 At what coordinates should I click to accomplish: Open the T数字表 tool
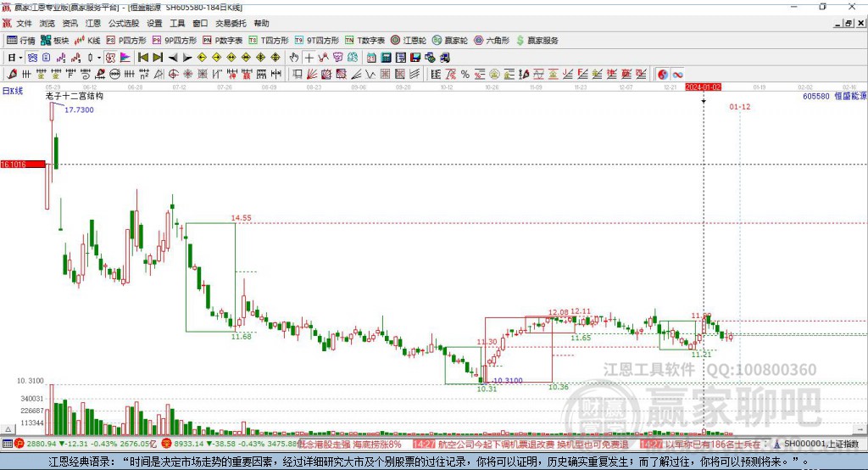point(364,41)
